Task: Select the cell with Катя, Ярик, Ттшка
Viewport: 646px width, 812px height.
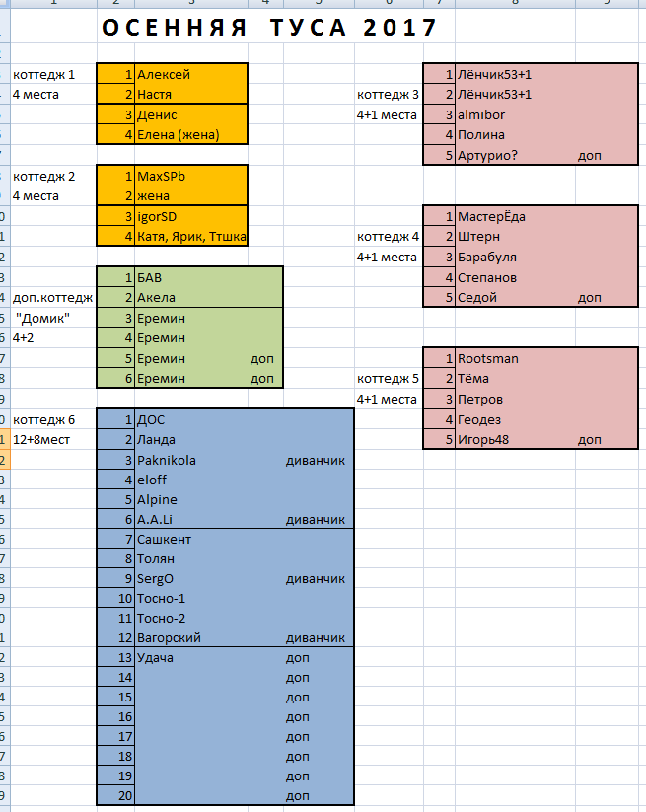Action: (x=191, y=236)
